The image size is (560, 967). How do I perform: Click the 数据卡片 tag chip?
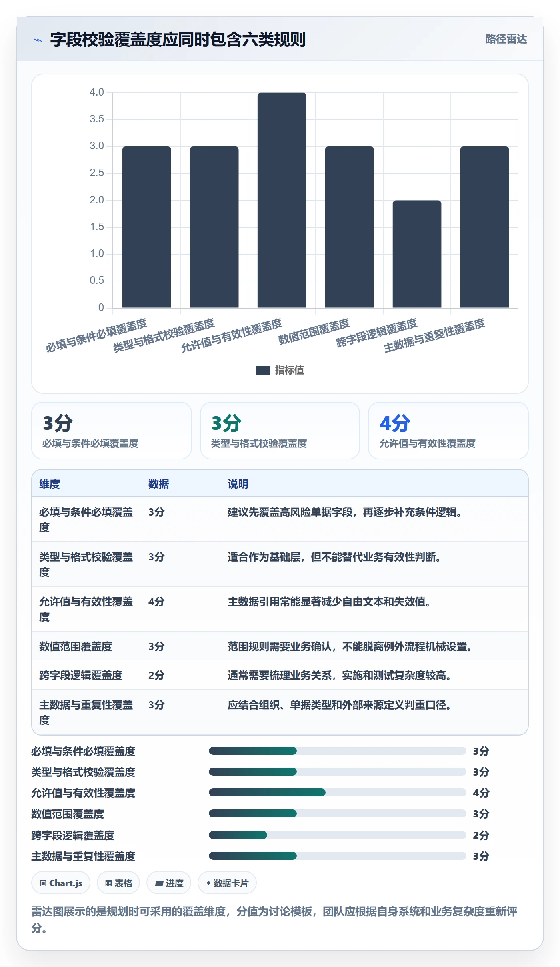(227, 883)
